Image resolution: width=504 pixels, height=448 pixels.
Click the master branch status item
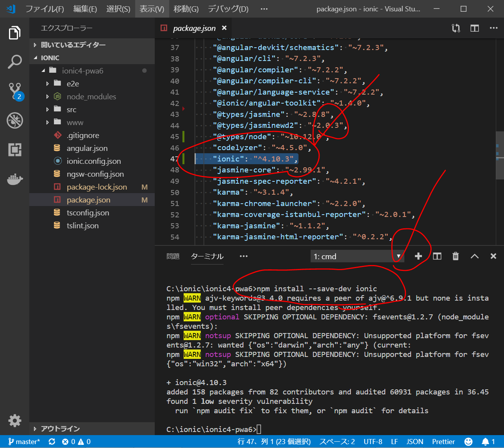point(24,442)
